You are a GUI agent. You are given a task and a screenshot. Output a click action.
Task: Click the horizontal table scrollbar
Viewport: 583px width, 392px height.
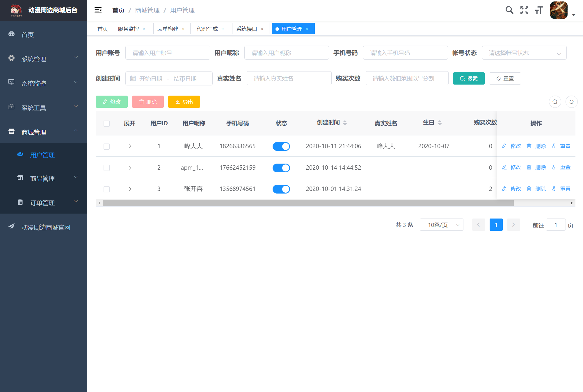tap(308, 203)
